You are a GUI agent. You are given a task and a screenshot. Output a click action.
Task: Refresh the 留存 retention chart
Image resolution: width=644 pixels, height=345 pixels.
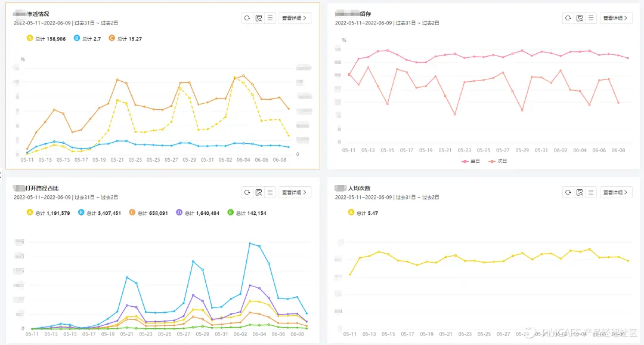click(568, 18)
